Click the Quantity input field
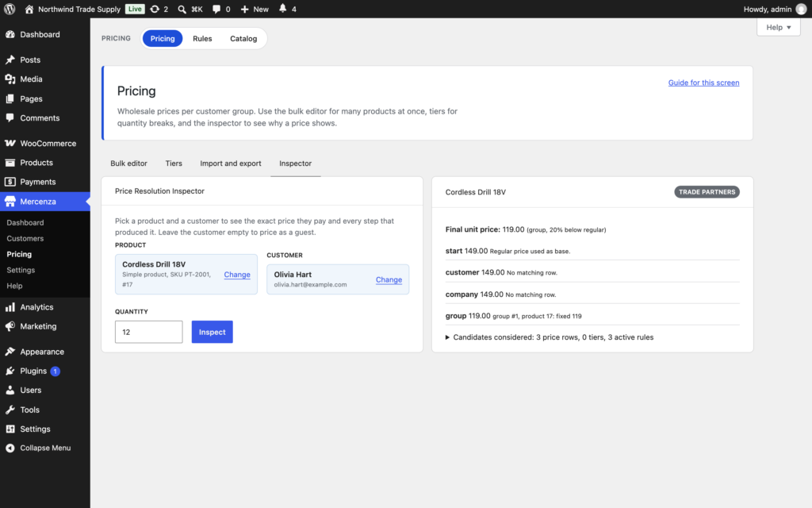This screenshot has height=508, width=812. pyautogui.click(x=148, y=332)
